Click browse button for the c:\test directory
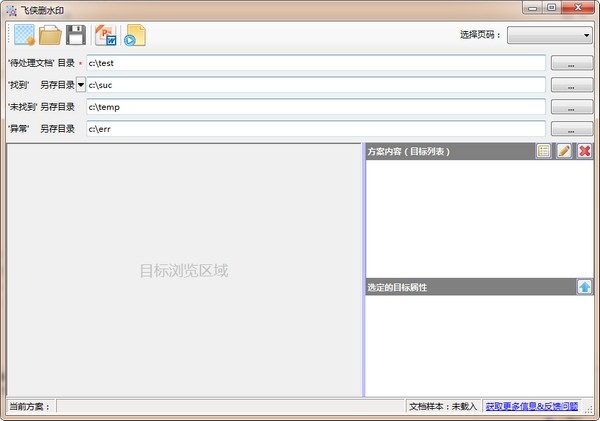The image size is (600, 421). pyautogui.click(x=571, y=63)
